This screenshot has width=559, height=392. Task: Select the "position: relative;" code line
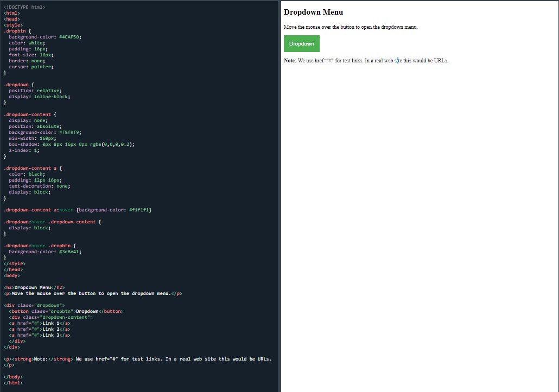(35, 91)
